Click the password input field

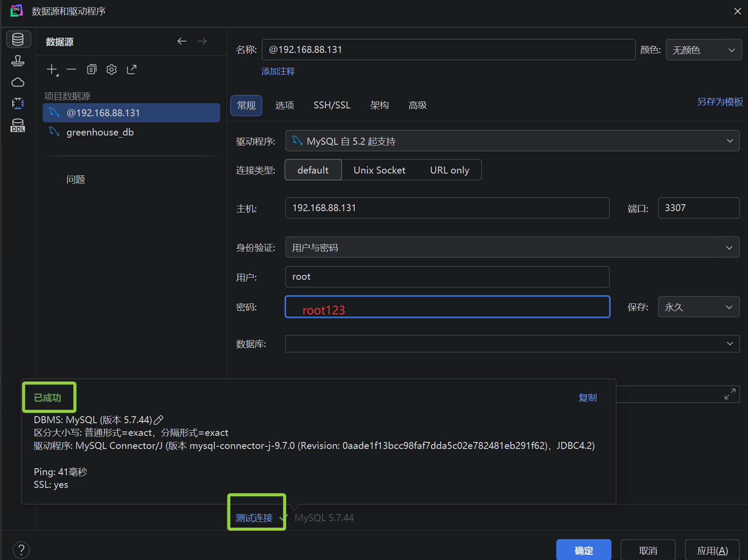(x=447, y=306)
